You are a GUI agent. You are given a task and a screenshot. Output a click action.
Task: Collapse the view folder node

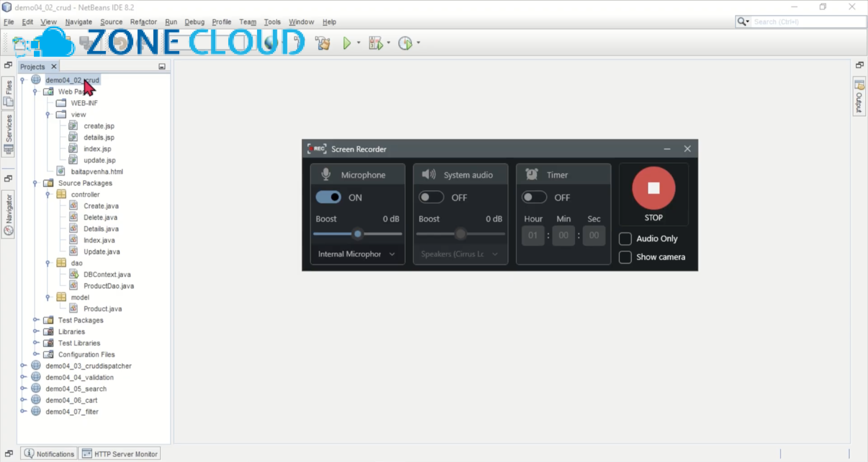pos(48,114)
